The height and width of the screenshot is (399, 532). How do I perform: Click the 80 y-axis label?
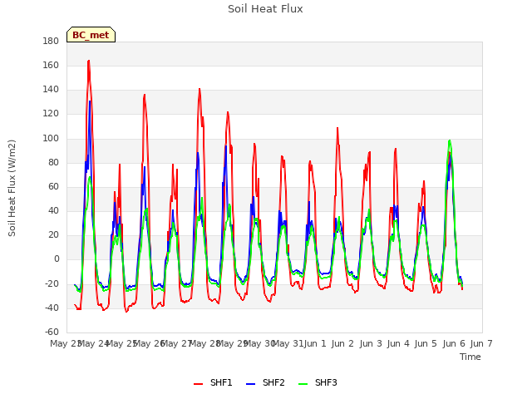point(53,163)
